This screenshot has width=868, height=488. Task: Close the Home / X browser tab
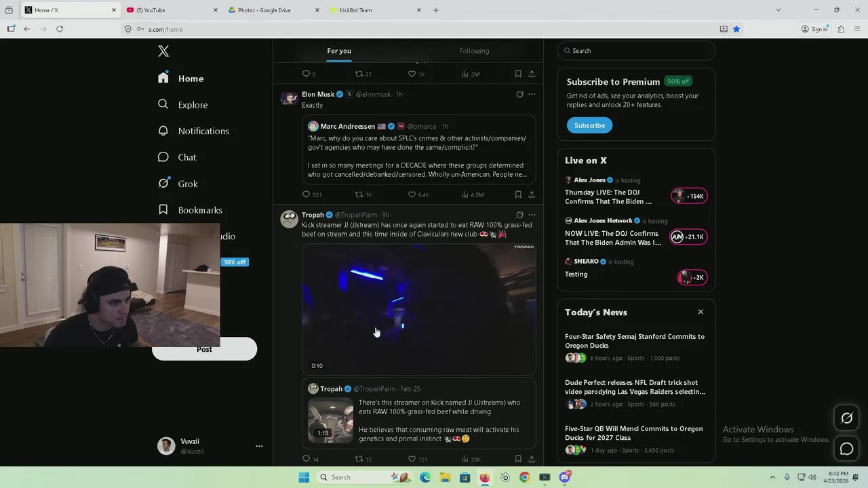click(x=114, y=10)
